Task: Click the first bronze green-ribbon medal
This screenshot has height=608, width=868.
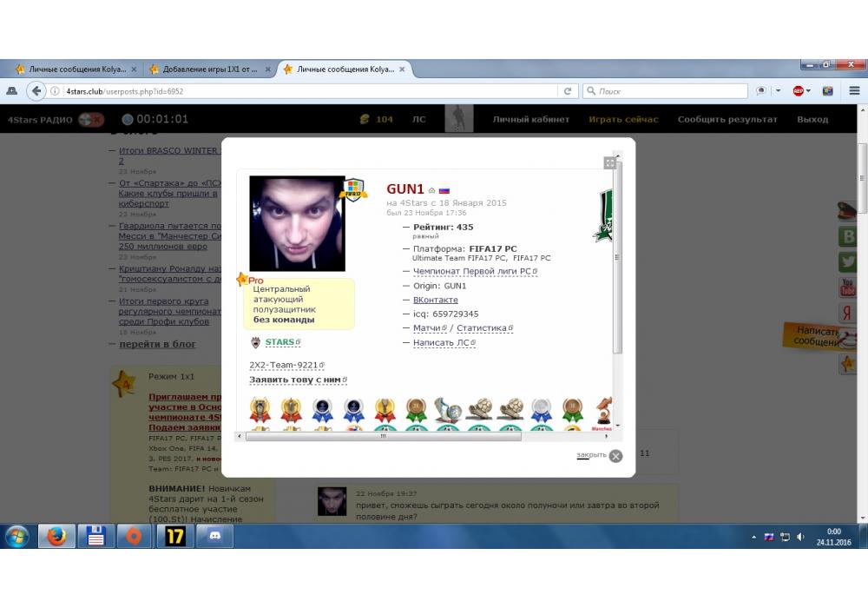Action: tap(416, 410)
